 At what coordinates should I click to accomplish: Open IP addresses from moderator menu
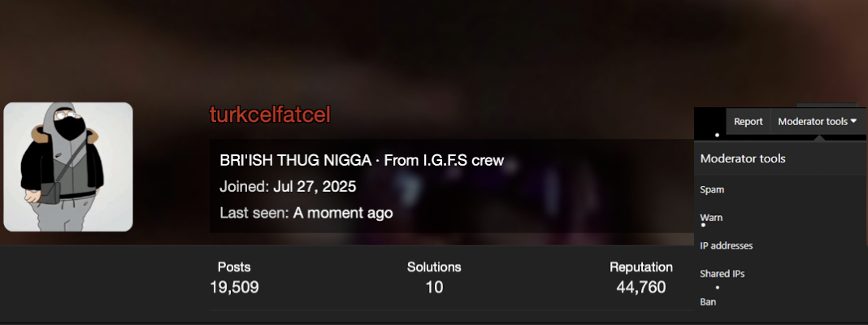(x=727, y=245)
